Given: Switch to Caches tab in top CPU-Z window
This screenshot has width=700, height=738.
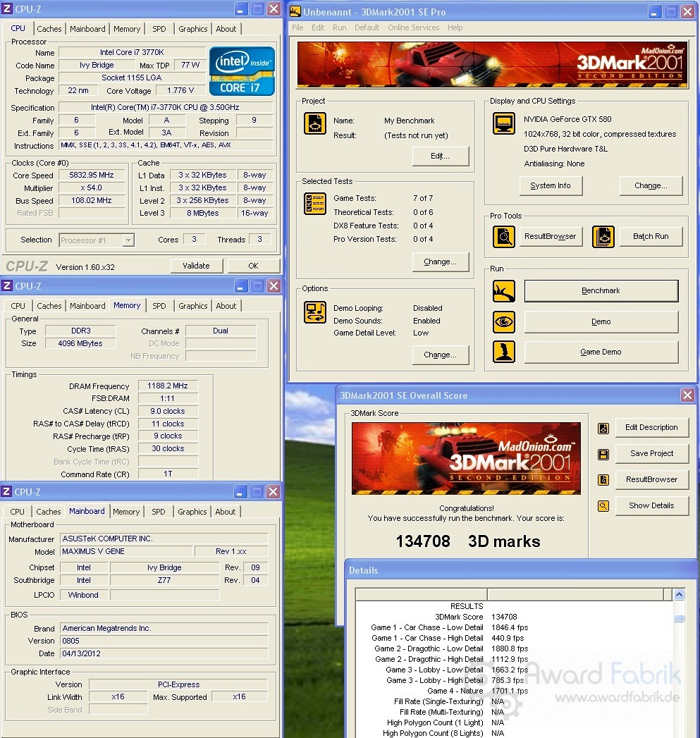Looking at the screenshot, I should pyautogui.click(x=49, y=29).
